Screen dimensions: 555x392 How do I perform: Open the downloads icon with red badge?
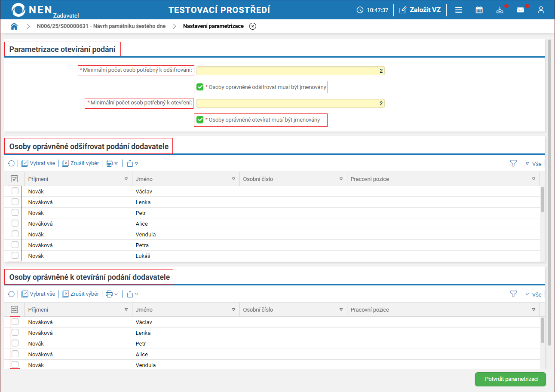pos(500,10)
